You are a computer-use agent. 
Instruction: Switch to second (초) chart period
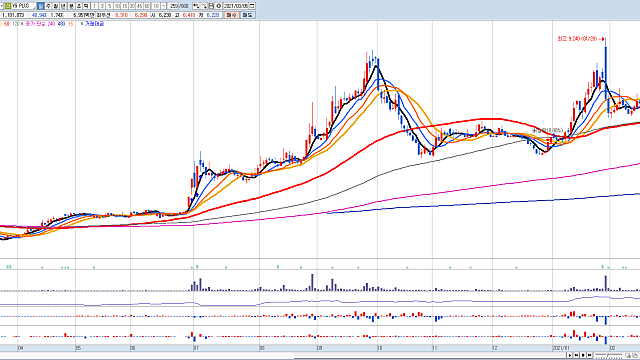(79, 6)
